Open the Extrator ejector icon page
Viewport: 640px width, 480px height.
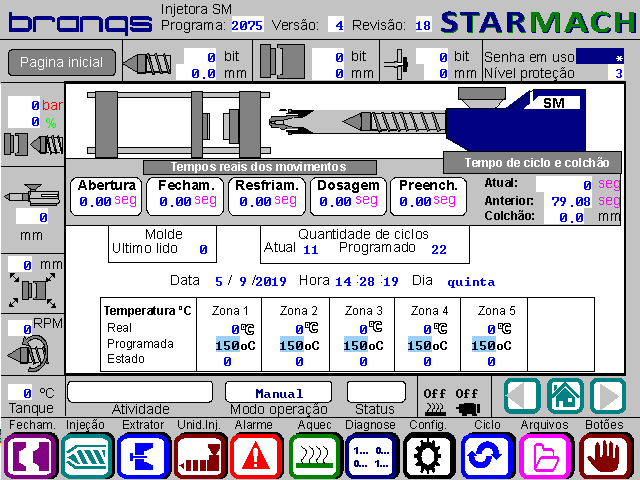coord(143,456)
